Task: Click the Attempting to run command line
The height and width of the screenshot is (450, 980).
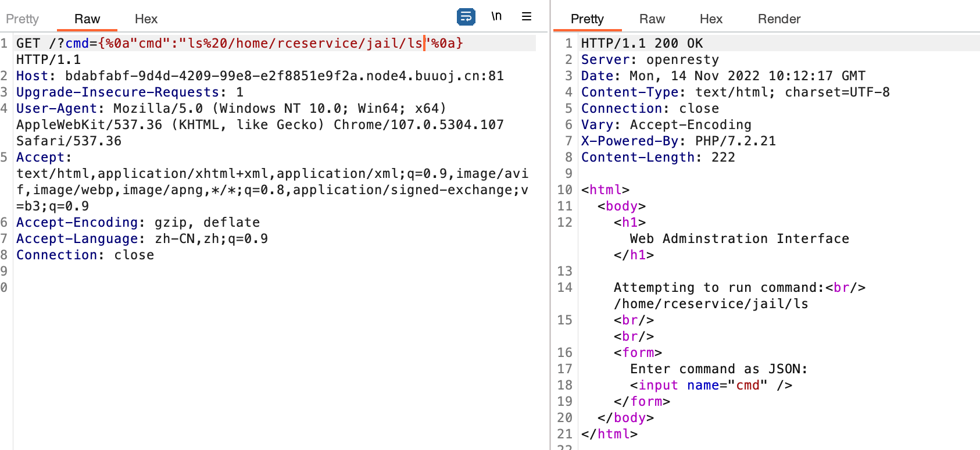Action: pos(739,287)
